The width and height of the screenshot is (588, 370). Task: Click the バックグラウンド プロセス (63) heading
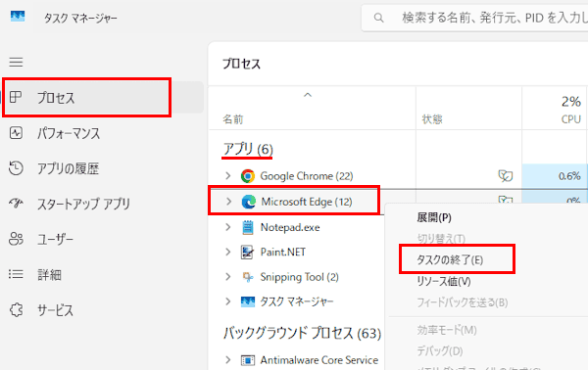(x=302, y=333)
